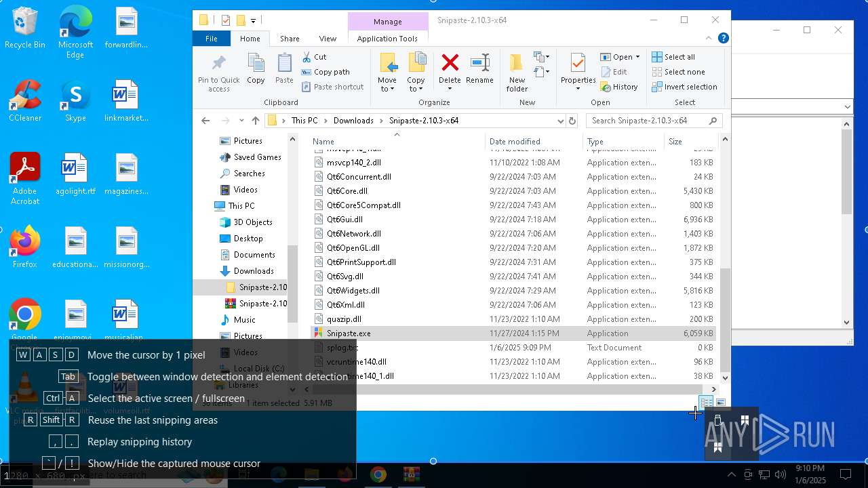Image resolution: width=868 pixels, height=488 pixels.
Task: Switch to details view button
Action: pyautogui.click(x=706, y=403)
